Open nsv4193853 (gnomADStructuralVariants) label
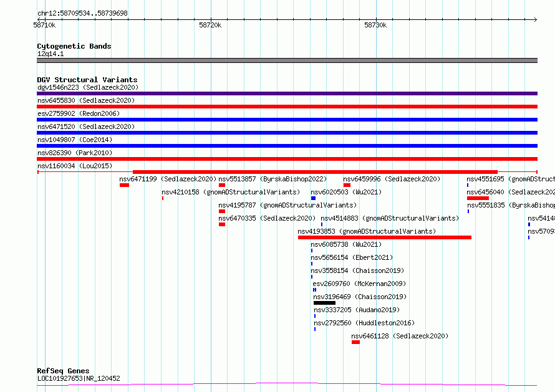The image size is (555, 392). pyautogui.click(x=367, y=231)
